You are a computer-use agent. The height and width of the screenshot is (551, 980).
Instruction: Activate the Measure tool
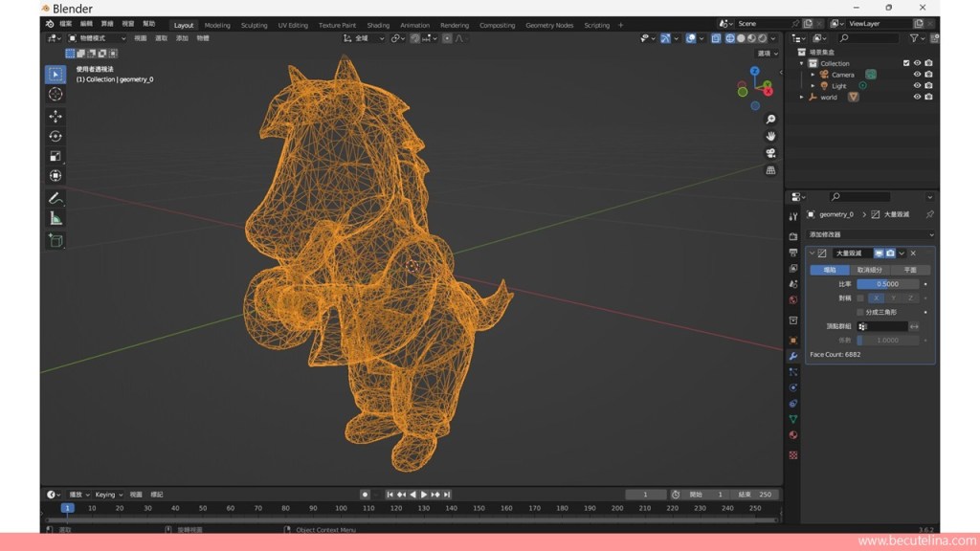point(56,218)
